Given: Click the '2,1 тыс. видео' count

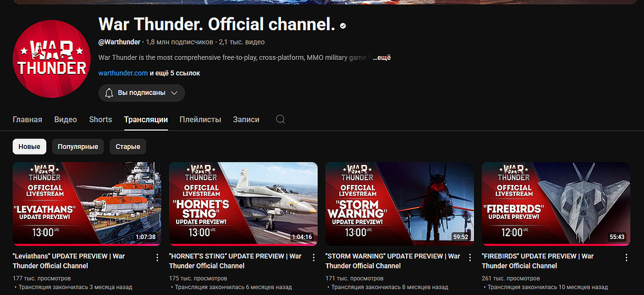Looking at the screenshot, I should pyautogui.click(x=242, y=42).
